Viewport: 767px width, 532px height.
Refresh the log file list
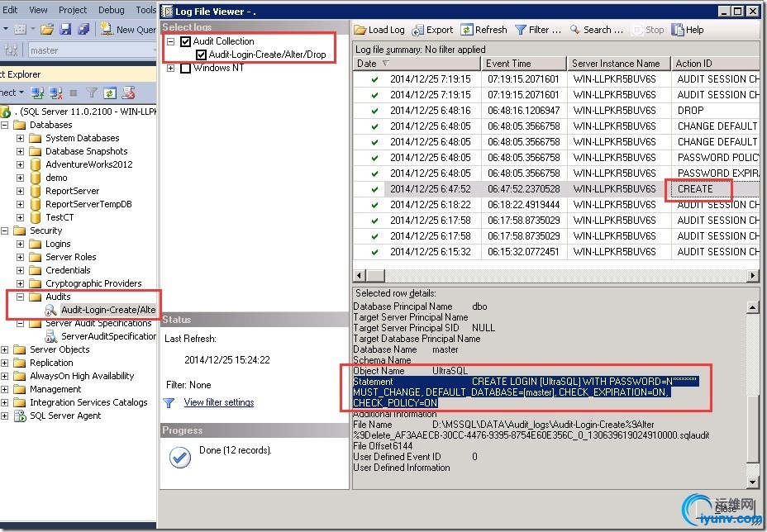pyautogui.click(x=467, y=30)
